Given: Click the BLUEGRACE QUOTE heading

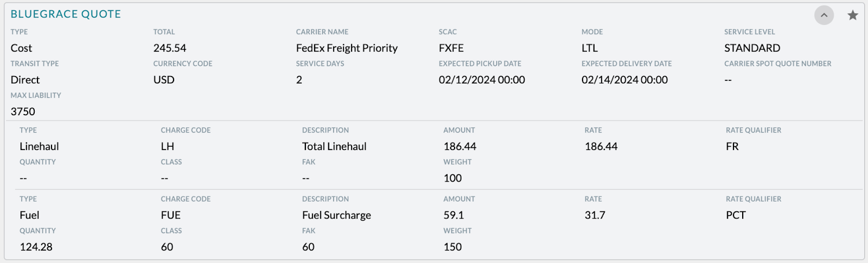Looking at the screenshot, I should (66, 14).
